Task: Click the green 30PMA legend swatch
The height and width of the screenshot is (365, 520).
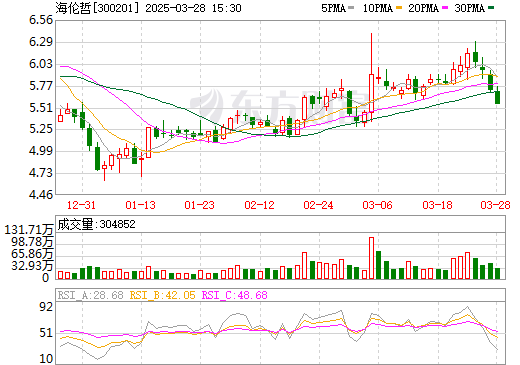Action: pyautogui.click(x=491, y=8)
